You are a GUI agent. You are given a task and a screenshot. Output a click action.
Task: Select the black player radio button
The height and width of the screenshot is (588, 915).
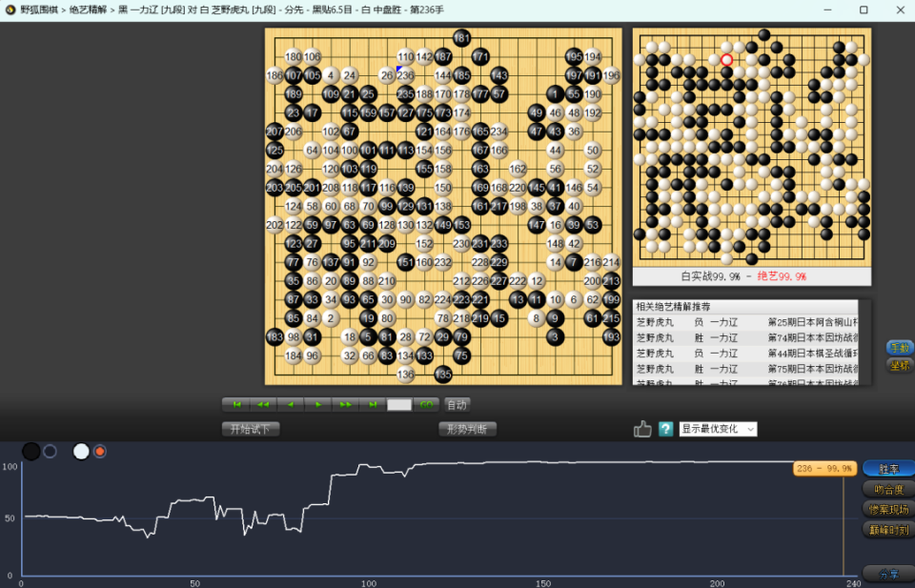click(x=51, y=451)
